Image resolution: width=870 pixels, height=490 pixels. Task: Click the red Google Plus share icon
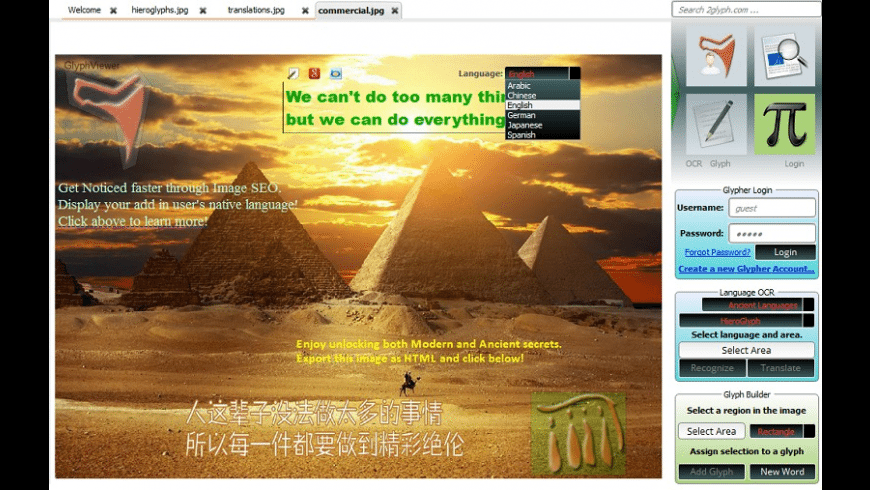coord(314,73)
